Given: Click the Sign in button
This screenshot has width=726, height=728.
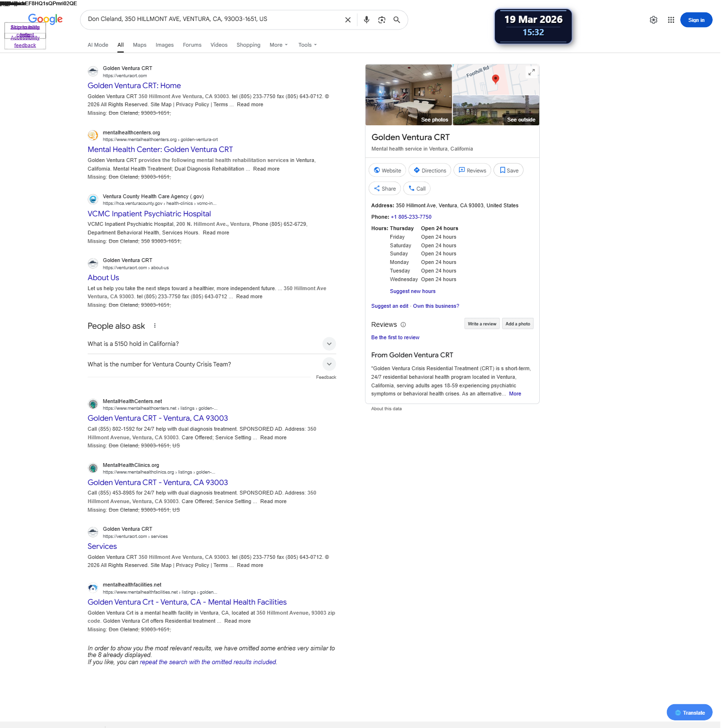Looking at the screenshot, I should [x=696, y=20].
